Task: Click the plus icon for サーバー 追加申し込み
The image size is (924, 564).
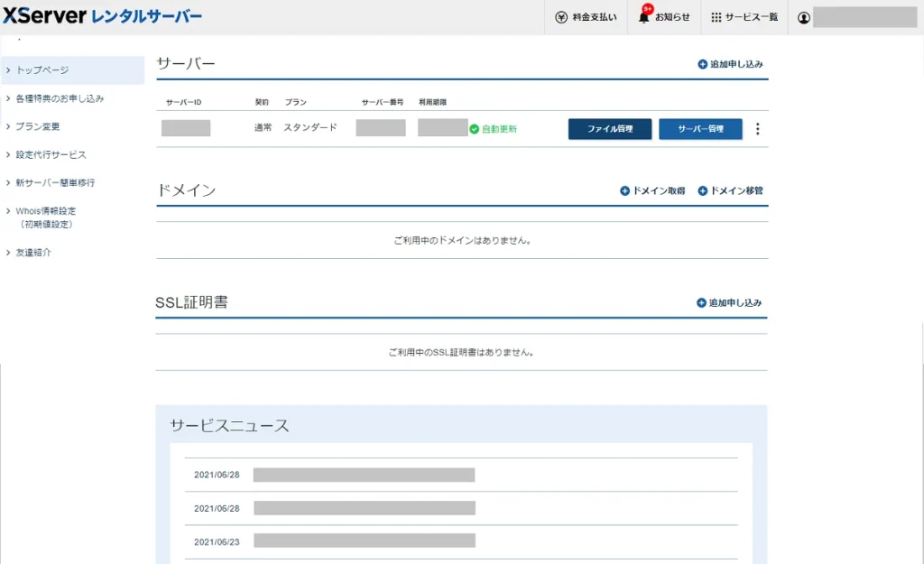Action: (x=702, y=64)
